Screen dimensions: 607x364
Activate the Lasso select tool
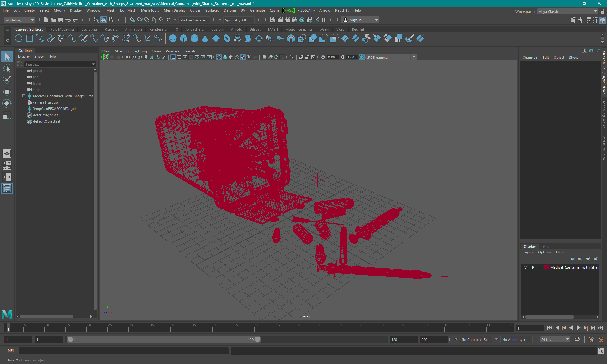click(7, 68)
